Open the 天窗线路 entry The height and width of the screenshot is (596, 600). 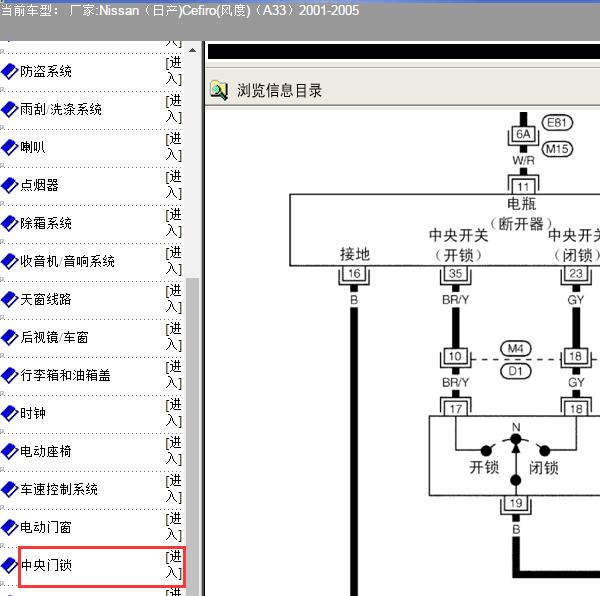point(46,299)
